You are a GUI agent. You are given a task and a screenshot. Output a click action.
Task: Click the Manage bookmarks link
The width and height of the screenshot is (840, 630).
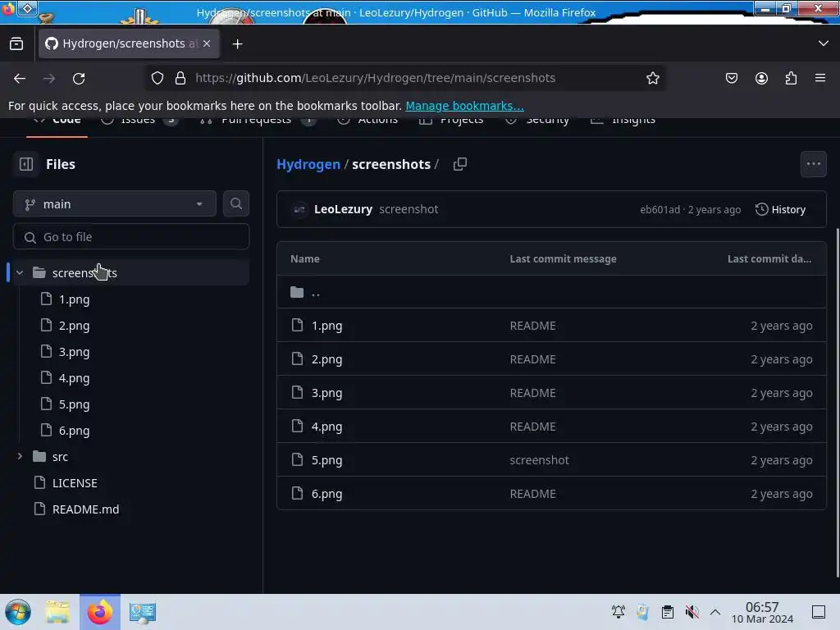[464, 106]
